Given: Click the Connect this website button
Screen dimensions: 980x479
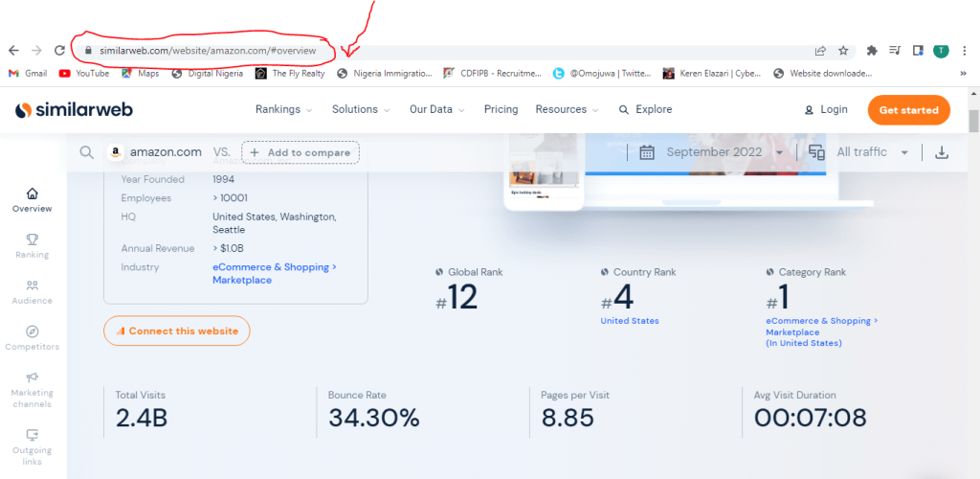Looking at the screenshot, I should point(177,331).
